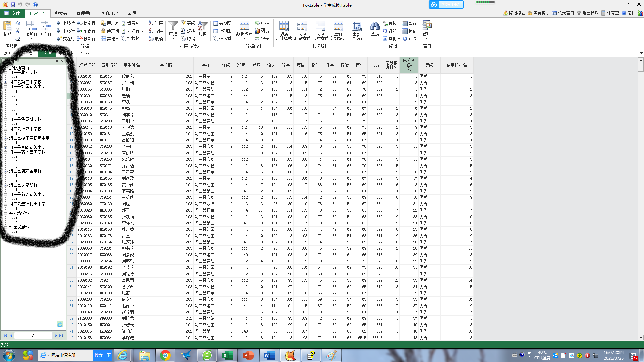The image size is (644, 362).
Task: Switch to 管理项目 ribbon tab
Action: (85, 13)
